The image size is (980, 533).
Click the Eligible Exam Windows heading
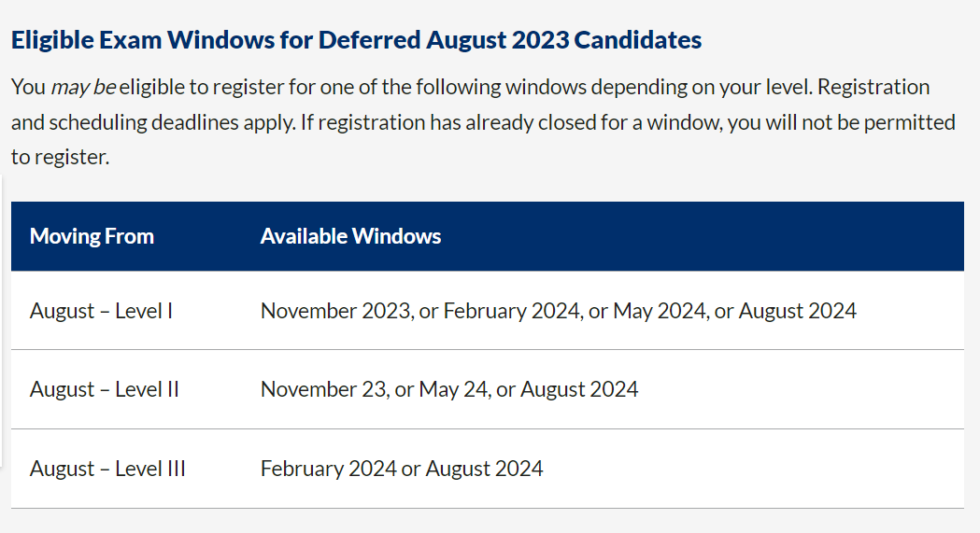(x=356, y=40)
